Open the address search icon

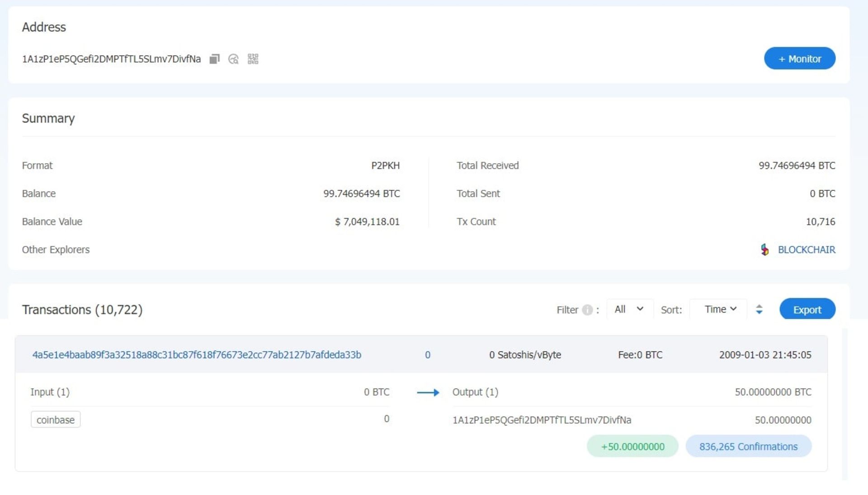coord(233,59)
